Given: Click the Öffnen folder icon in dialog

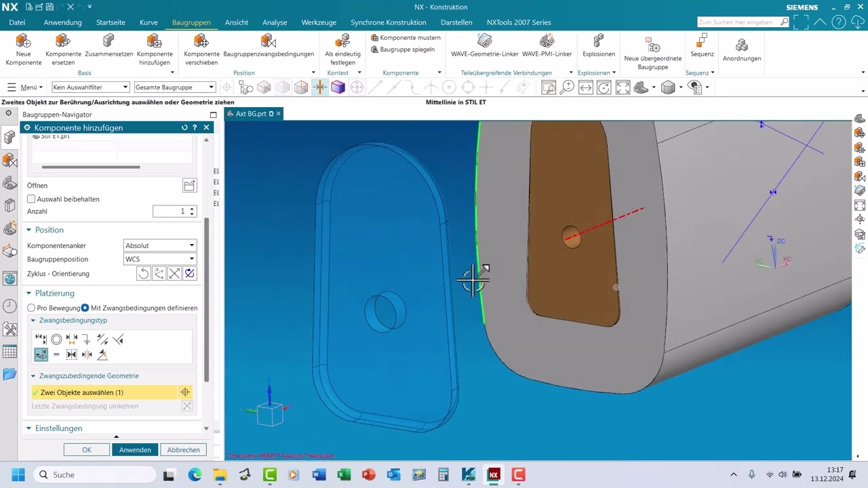Looking at the screenshot, I should [x=189, y=186].
